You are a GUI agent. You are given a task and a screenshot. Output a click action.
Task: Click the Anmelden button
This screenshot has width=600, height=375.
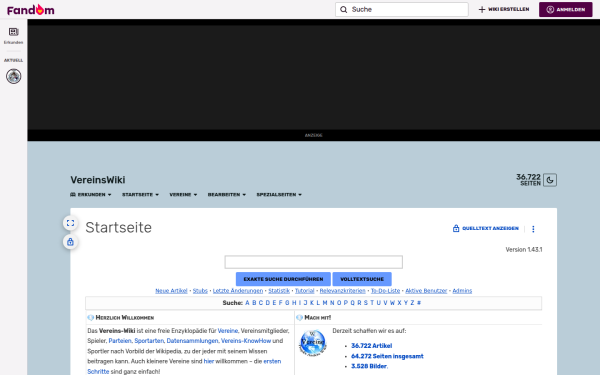[566, 10]
